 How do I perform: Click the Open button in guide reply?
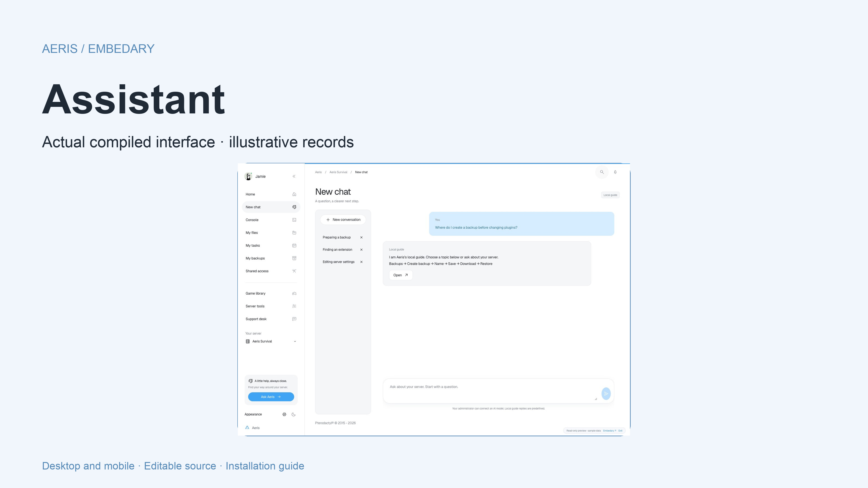(x=401, y=275)
